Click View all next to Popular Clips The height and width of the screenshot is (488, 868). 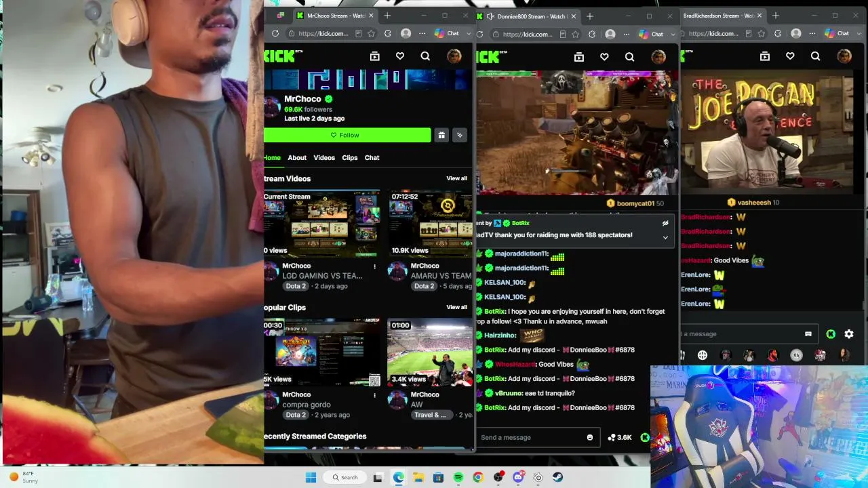tap(456, 307)
